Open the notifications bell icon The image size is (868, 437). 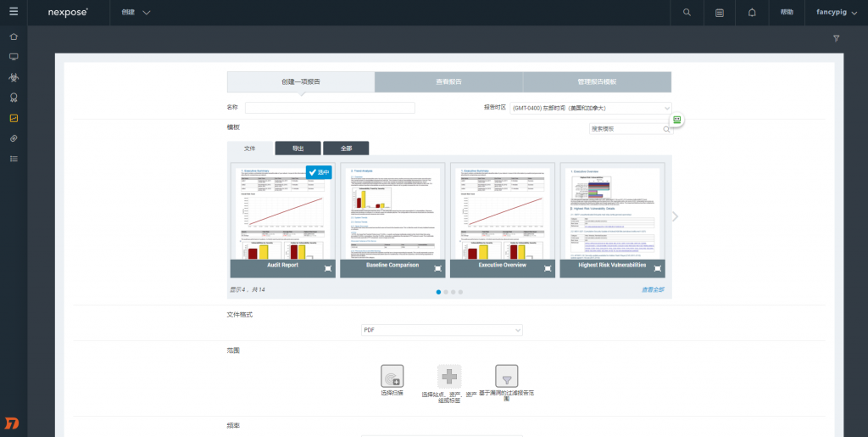tap(752, 12)
